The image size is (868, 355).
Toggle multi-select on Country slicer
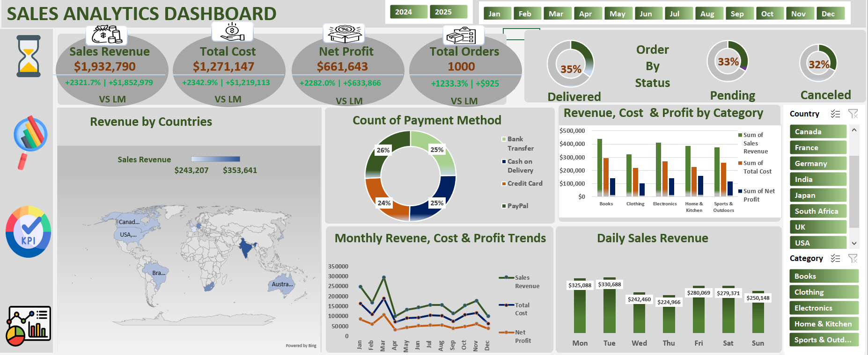[x=835, y=114]
